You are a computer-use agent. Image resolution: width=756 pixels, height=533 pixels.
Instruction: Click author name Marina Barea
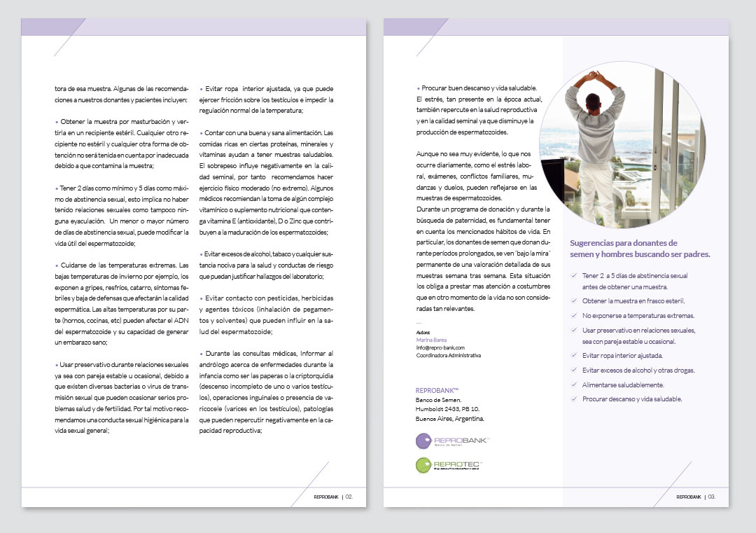pos(431,340)
